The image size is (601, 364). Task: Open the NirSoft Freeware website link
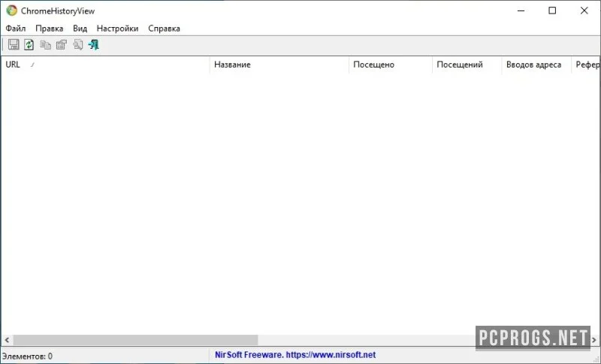[x=295, y=355]
